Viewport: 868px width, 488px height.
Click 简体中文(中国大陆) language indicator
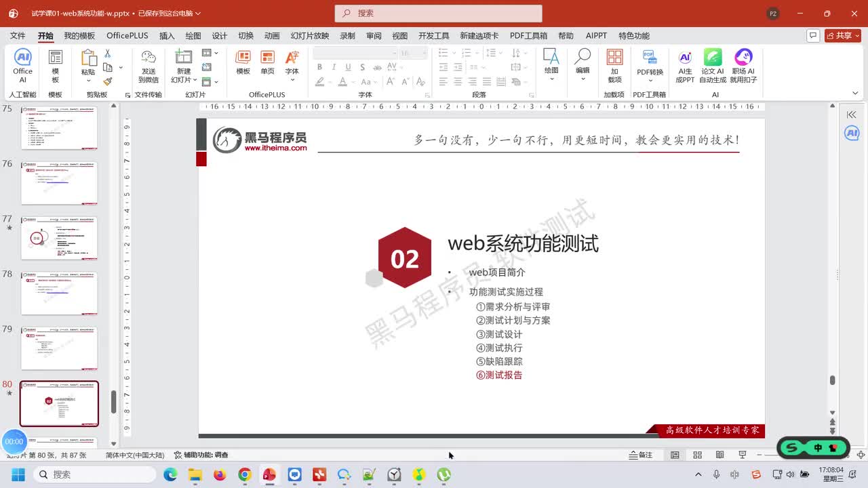click(x=134, y=455)
